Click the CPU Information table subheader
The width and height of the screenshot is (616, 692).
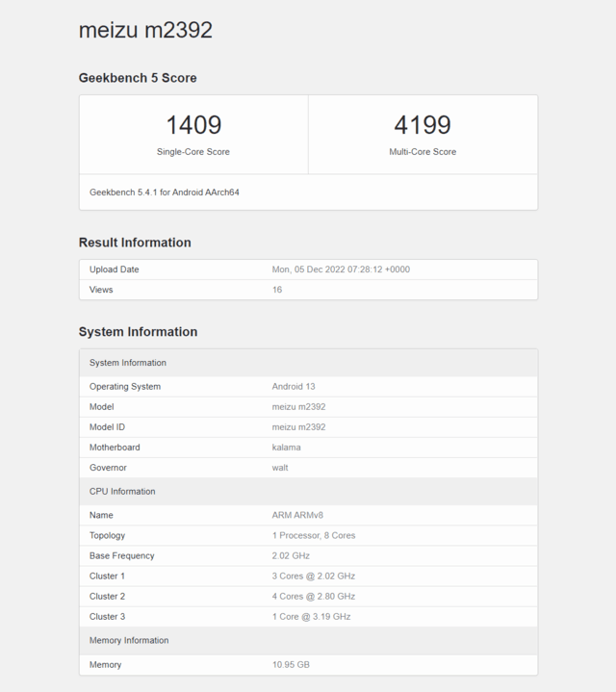(x=122, y=492)
